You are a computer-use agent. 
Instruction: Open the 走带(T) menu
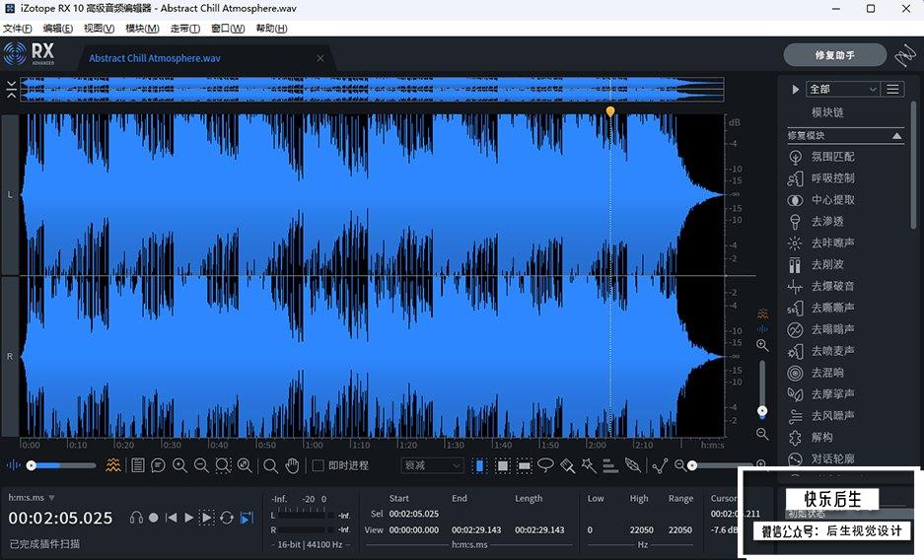pos(185,29)
